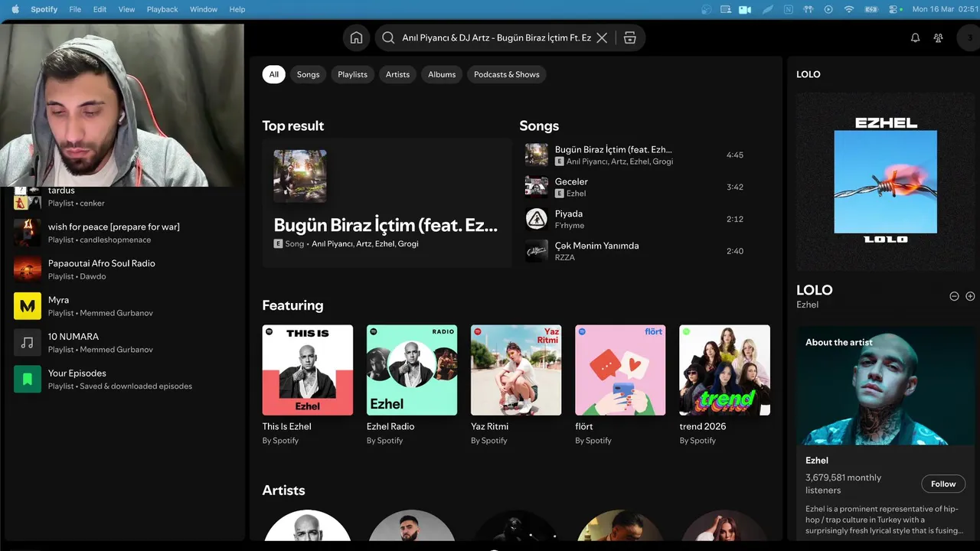Add LOLO to Liked Songs plus icon
Image resolution: width=980 pixels, height=551 pixels.
point(970,296)
